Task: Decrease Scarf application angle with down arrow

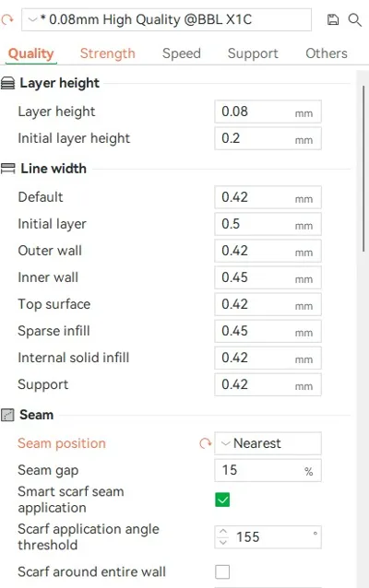Action: click(x=223, y=542)
